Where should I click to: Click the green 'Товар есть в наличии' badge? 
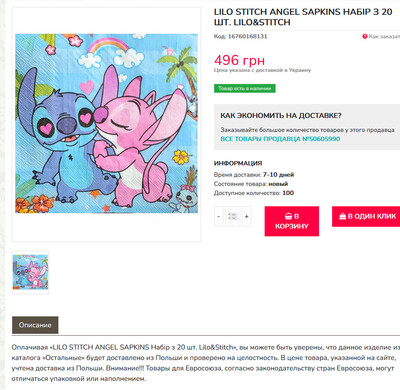245,88
